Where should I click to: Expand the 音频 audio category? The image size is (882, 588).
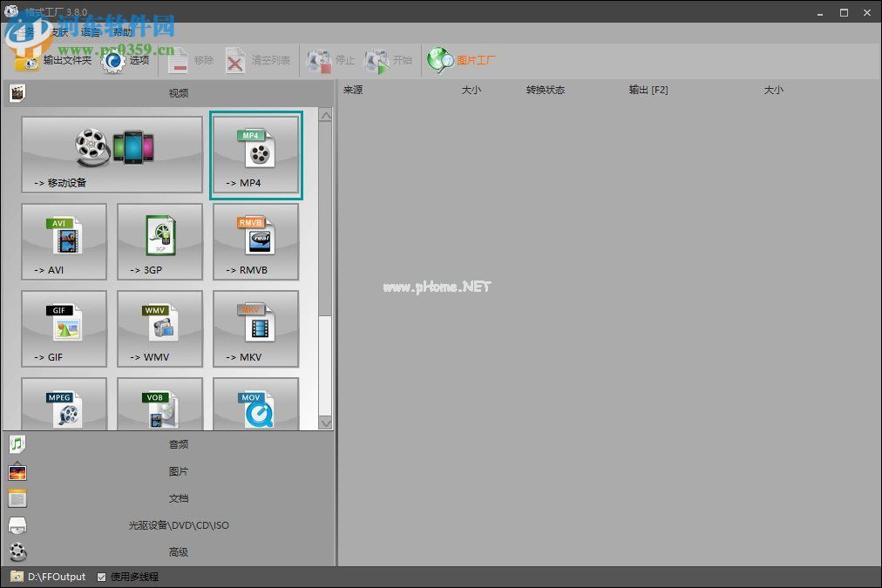(178, 444)
